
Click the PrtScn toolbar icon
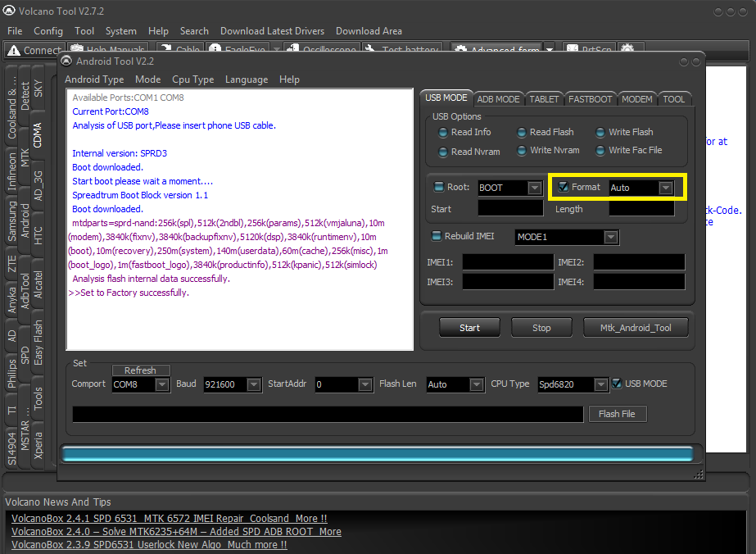click(x=573, y=49)
